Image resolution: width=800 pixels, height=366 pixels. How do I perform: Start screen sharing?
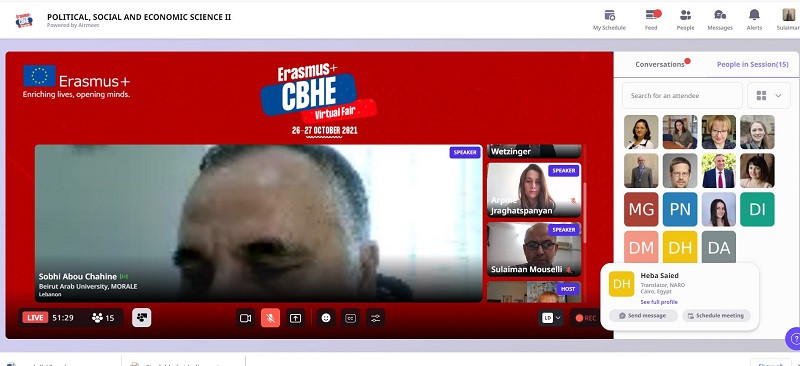[295, 318]
